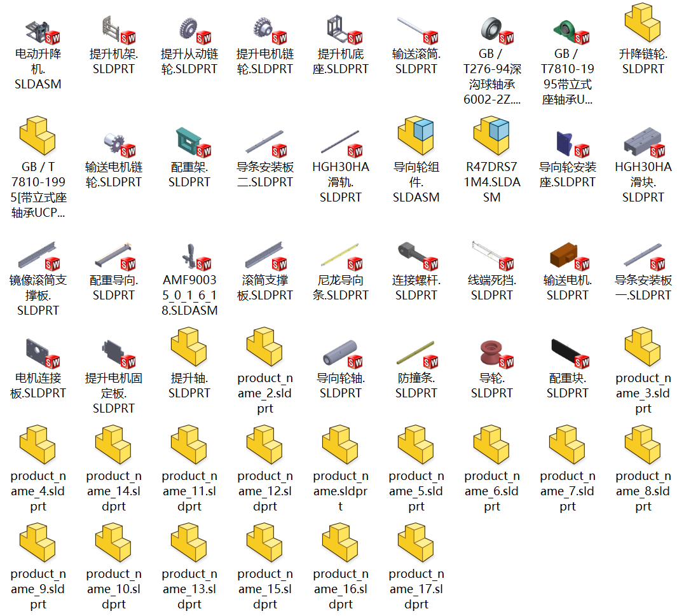
Task: Select the 导向轮组件.SLDASM assembly icon
Action: click(416, 135)
